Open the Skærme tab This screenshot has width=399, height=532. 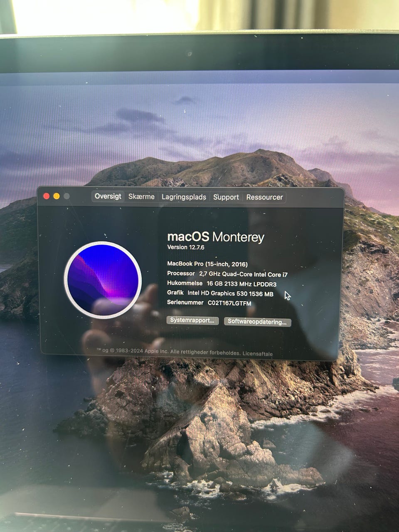tap(141, 197)
